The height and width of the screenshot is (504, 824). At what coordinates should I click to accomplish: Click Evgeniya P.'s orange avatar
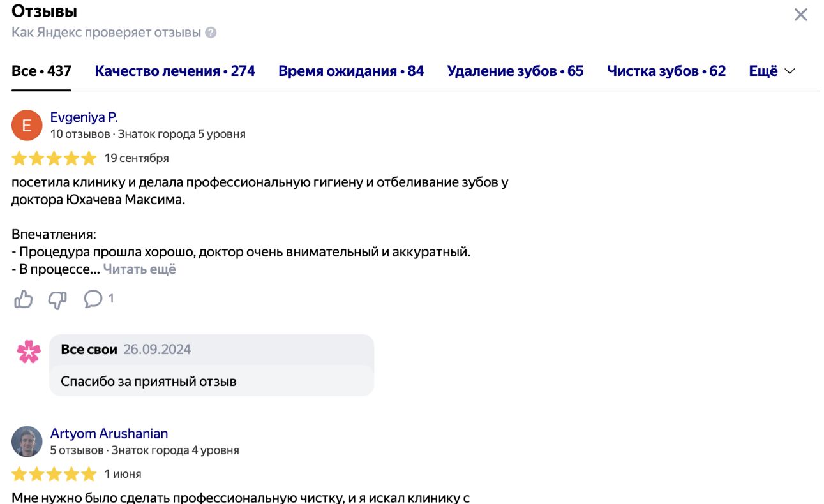pos(27,125)
